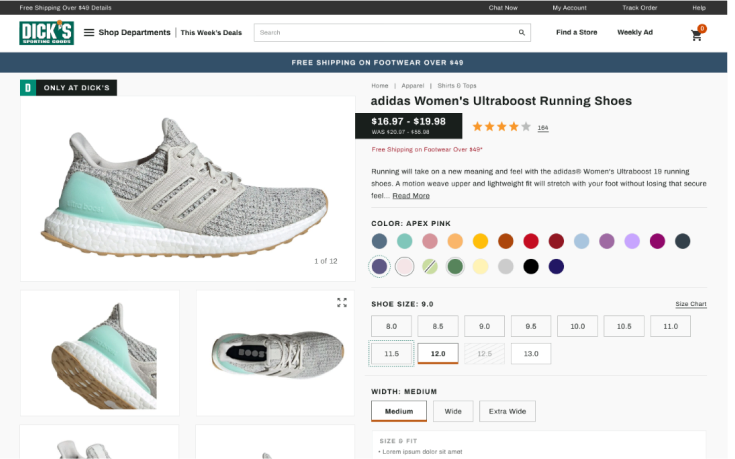The height and width of the screenshot is (459, 735).
Task: Click the hamburger menu icon
Action: (89, 33)
